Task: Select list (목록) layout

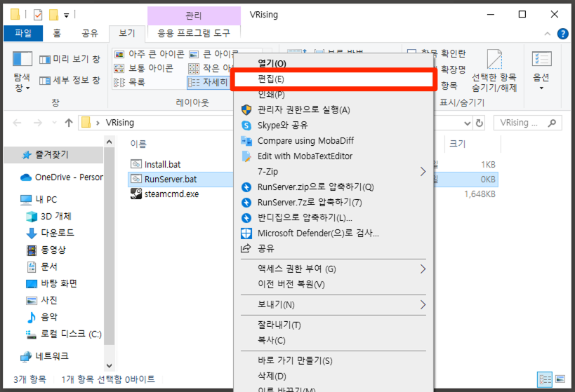Action: 129,82
